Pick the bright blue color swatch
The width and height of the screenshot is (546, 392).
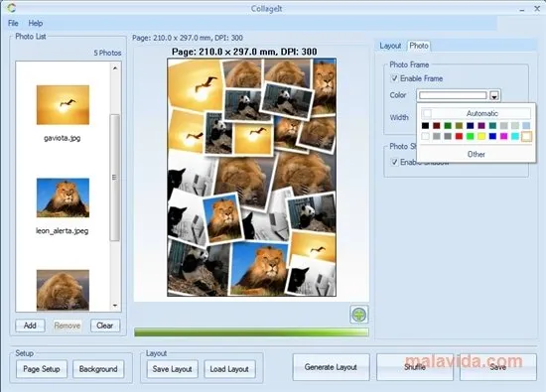coord(492,136)
